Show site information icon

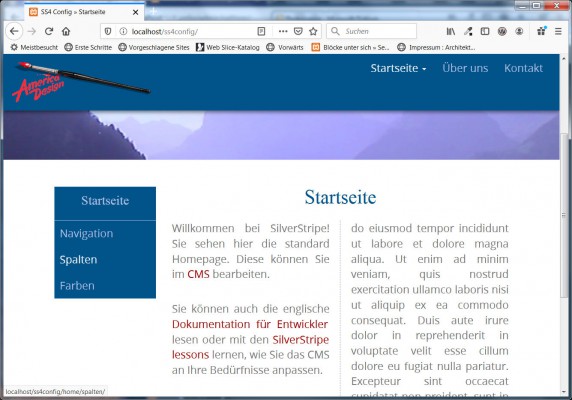coord(123,31)
